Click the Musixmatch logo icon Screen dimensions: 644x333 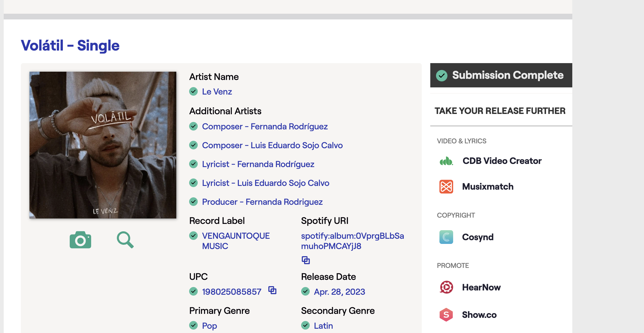[446, 187]
